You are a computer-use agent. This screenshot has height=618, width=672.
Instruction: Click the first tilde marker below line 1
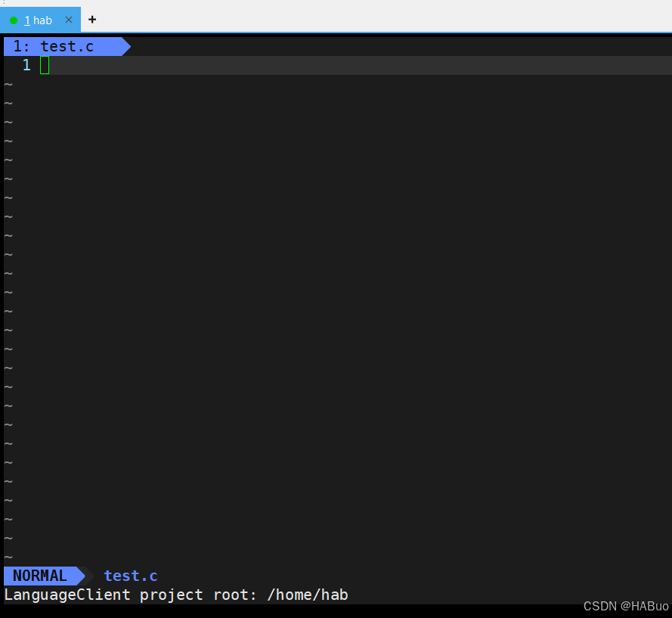[8, 84]
